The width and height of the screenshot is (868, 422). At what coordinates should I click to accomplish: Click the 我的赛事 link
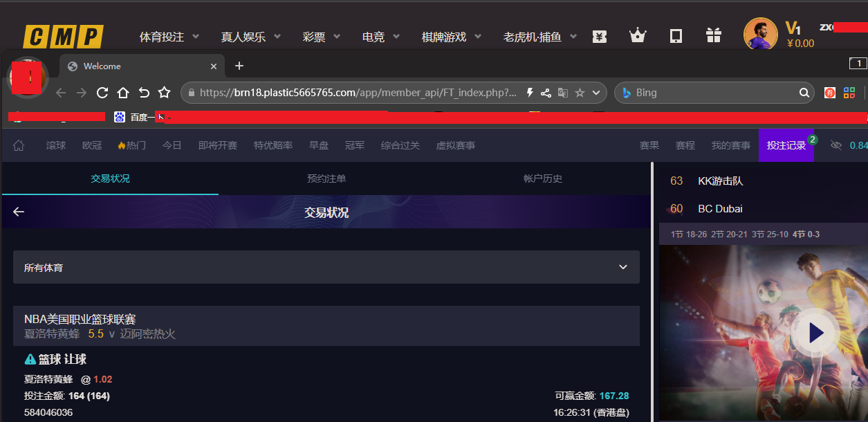(730, 145)
